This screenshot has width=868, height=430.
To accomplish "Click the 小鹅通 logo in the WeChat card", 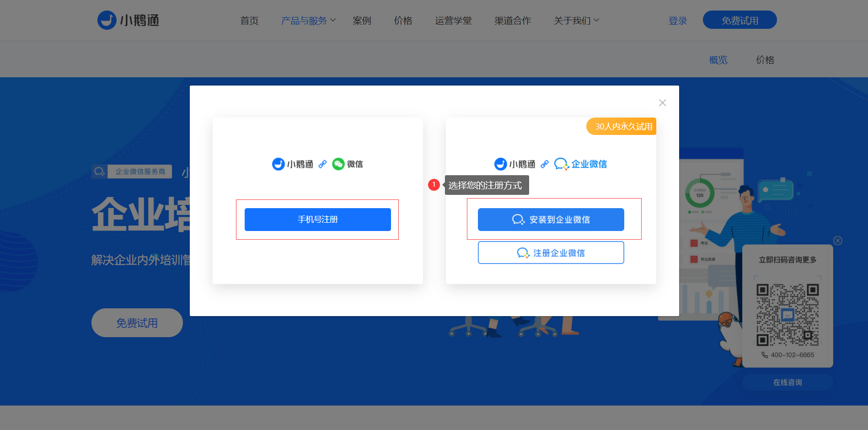I will click(x=293, y=164).
